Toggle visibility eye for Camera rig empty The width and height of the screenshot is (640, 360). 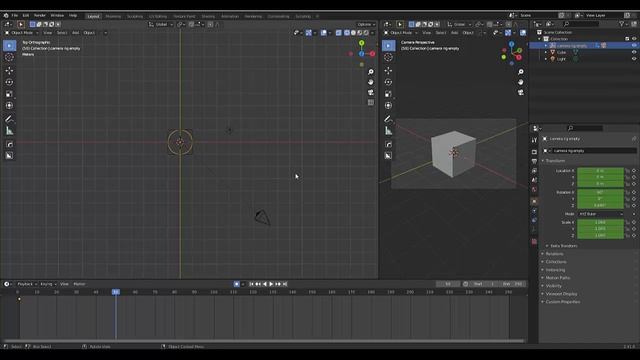coord(634,45)
